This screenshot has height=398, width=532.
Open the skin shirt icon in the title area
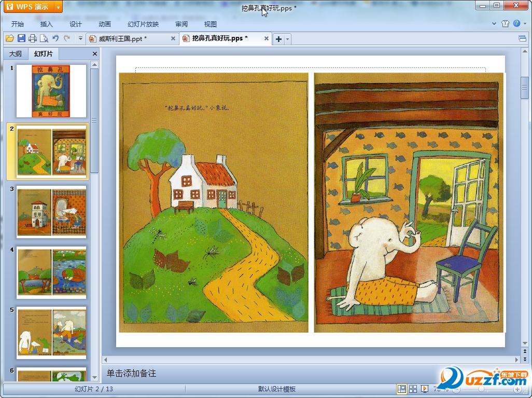point(505,23)
